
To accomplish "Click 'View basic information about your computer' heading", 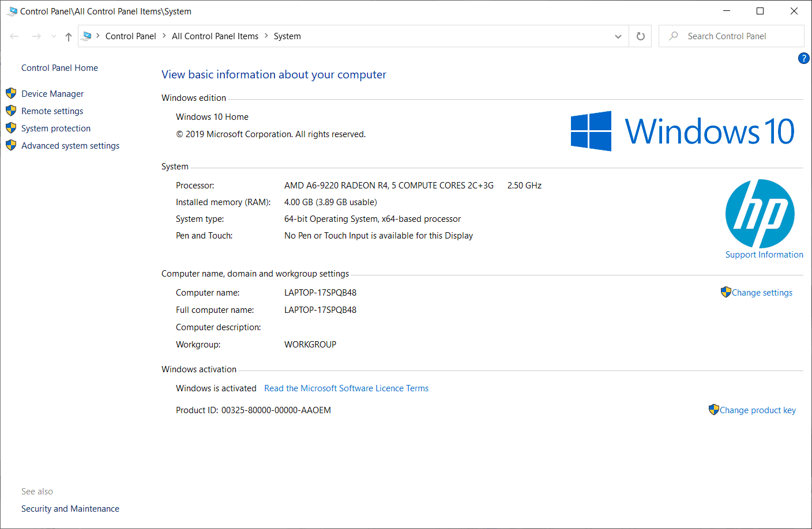I will click(274, 74).
